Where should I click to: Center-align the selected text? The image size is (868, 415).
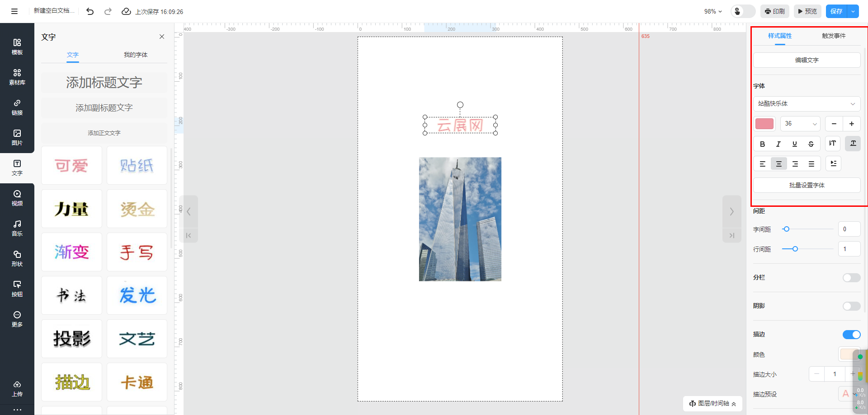[x=778, y=164]
